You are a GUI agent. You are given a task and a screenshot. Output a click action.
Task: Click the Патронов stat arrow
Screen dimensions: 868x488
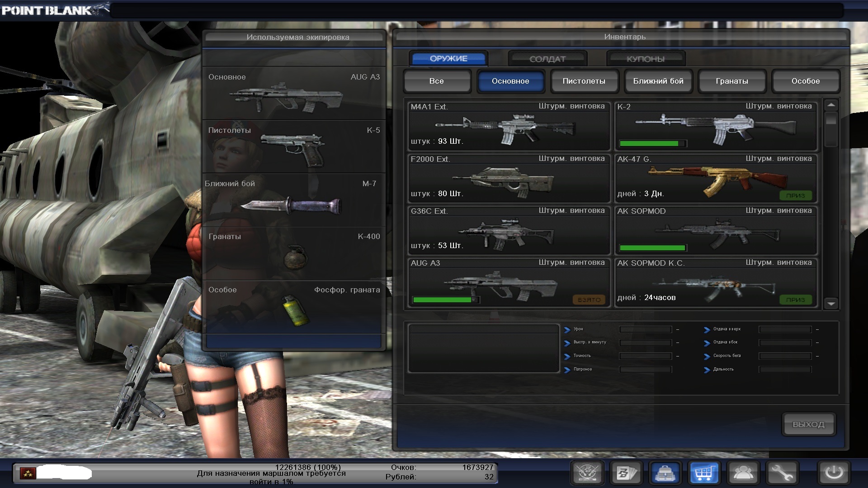click(567, 370)
